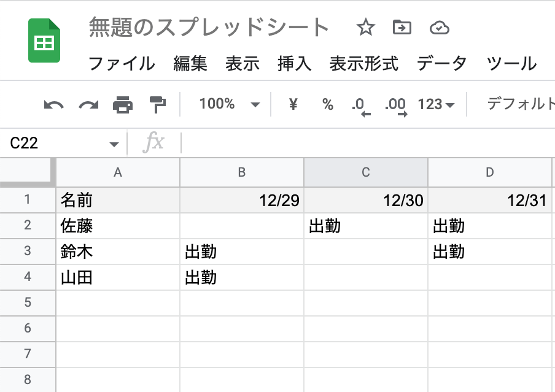
Task: Star the spreadsheet as favorite
Action: coord(366,27)
